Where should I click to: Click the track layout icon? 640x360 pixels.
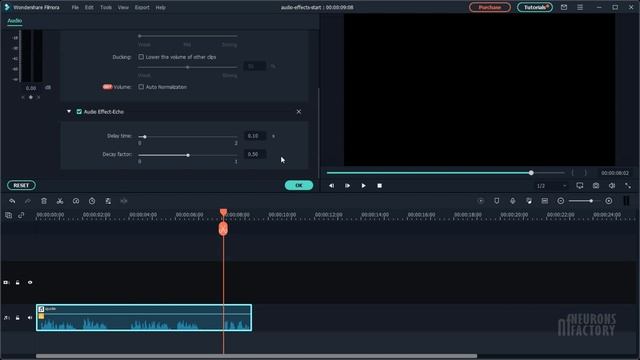[544, 201]
